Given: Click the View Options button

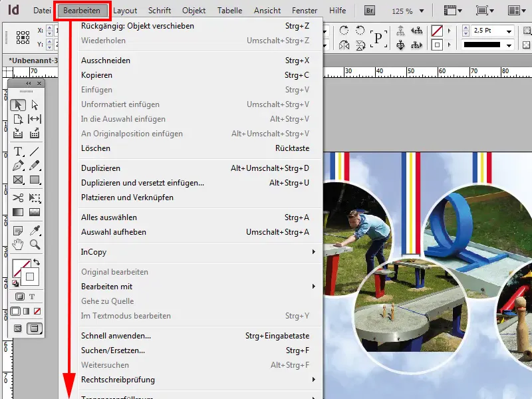Looking at the screenshot, I should tap(451, 9).
